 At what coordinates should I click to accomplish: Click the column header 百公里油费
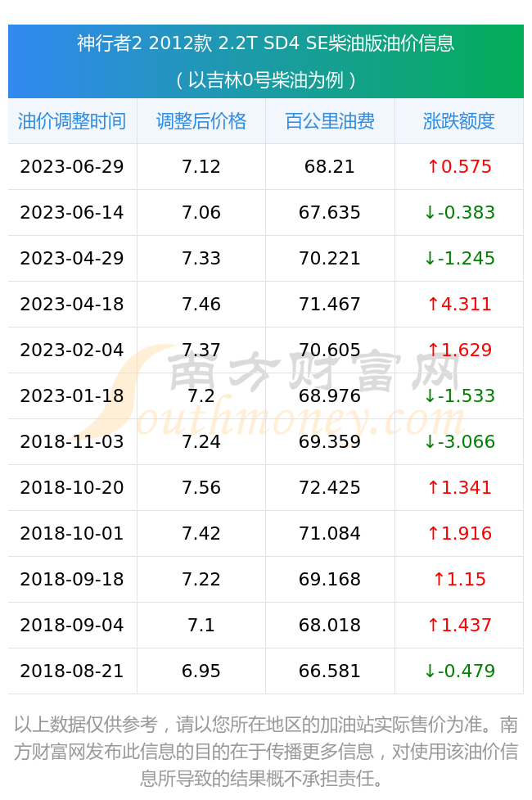[330, 121]
